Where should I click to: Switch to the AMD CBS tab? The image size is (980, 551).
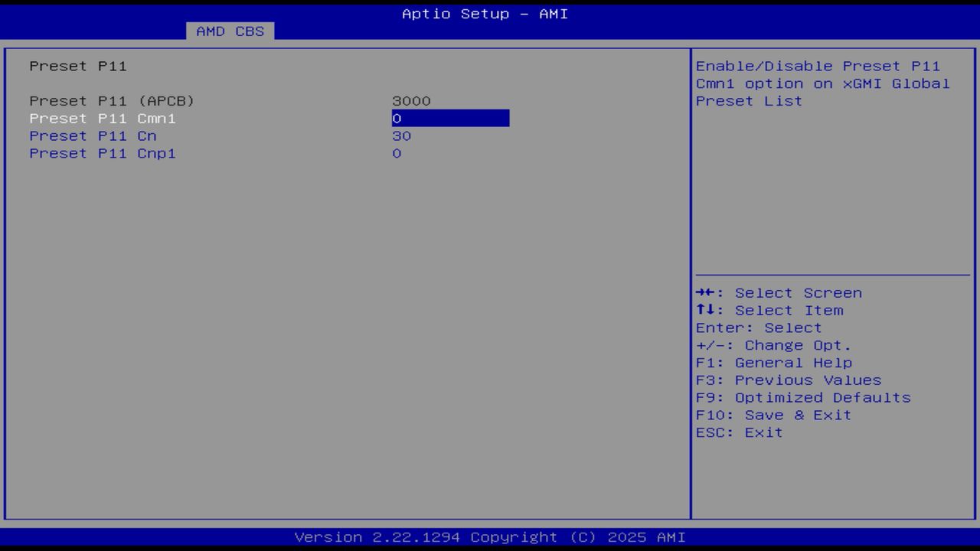(x=229, y=31)
